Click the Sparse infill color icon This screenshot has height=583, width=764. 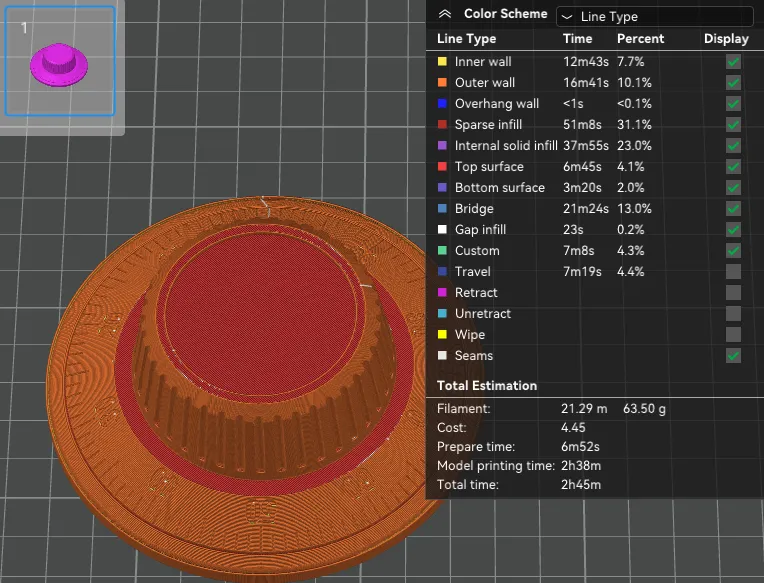442,124
